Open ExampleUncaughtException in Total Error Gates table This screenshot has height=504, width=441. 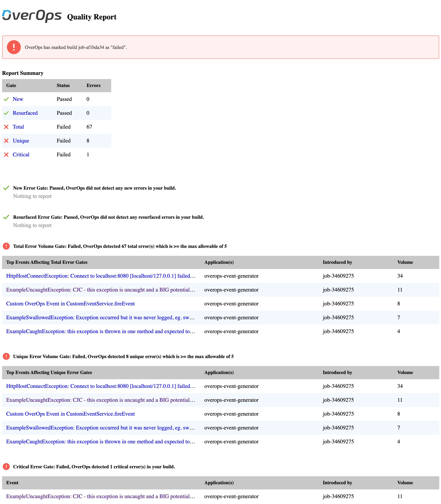(x=101, y=290)
